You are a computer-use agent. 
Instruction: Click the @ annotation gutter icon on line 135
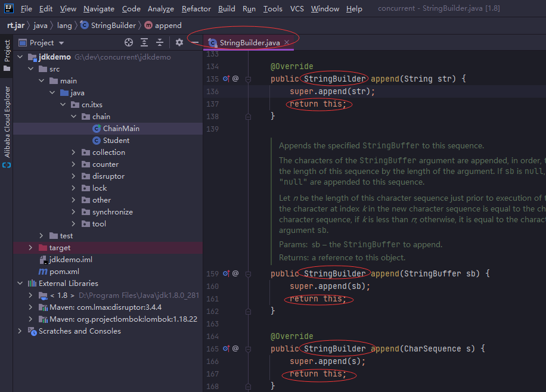[235, 79]
